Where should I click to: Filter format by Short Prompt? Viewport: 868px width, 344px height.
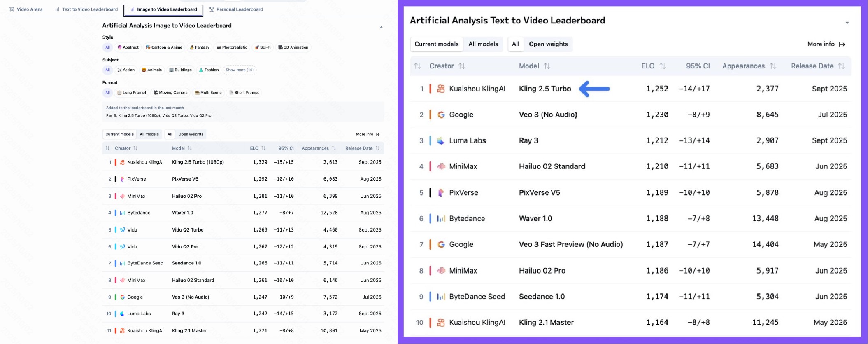244,93
